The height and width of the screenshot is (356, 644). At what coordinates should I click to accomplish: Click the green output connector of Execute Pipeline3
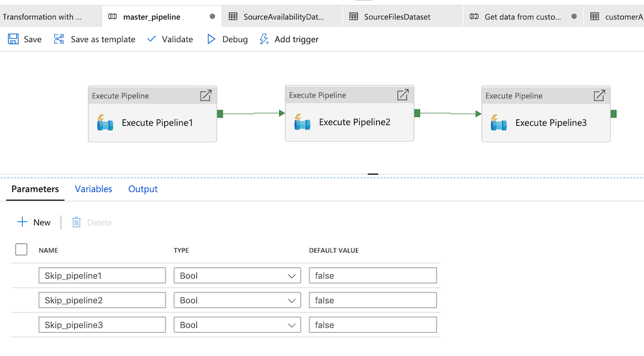click(x=613, y=114)
